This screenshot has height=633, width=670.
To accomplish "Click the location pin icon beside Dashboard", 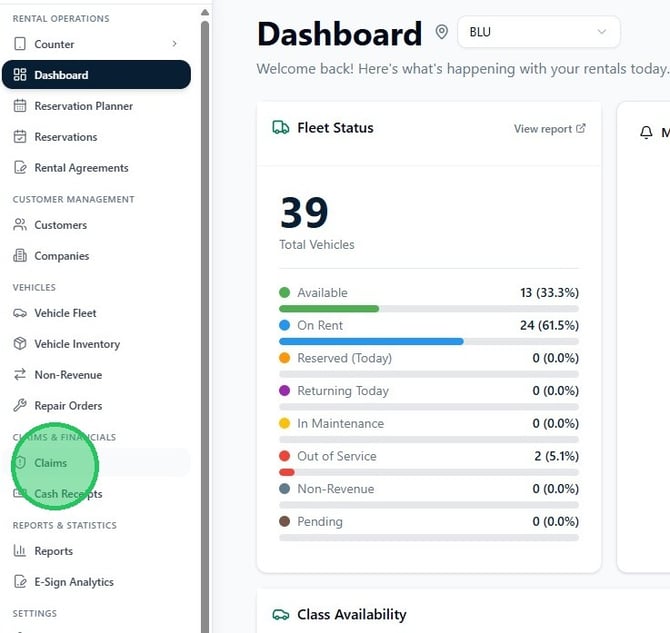I will point(441,32).
